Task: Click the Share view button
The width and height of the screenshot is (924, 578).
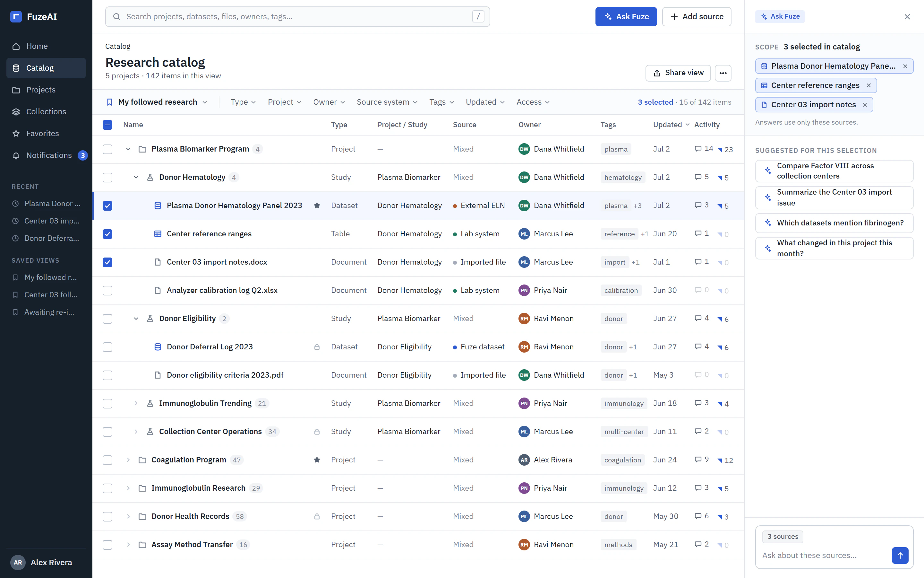Action: 678,73
